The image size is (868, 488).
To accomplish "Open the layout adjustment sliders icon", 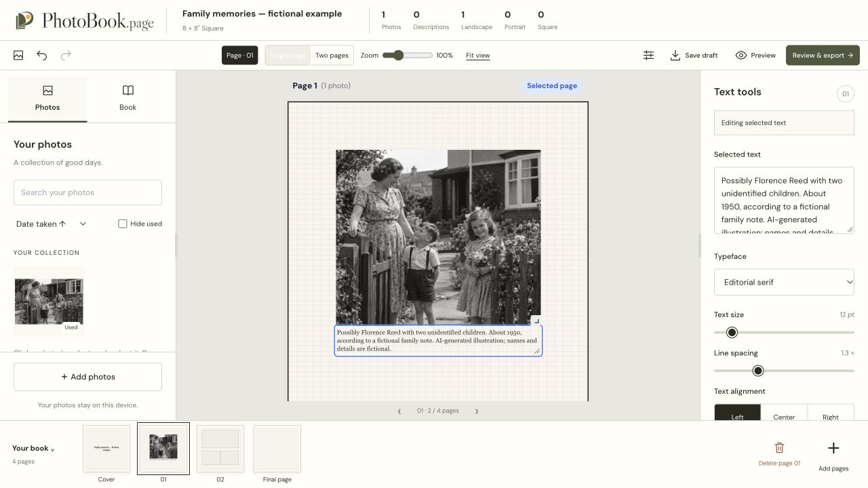I will [x=648, y=56].
